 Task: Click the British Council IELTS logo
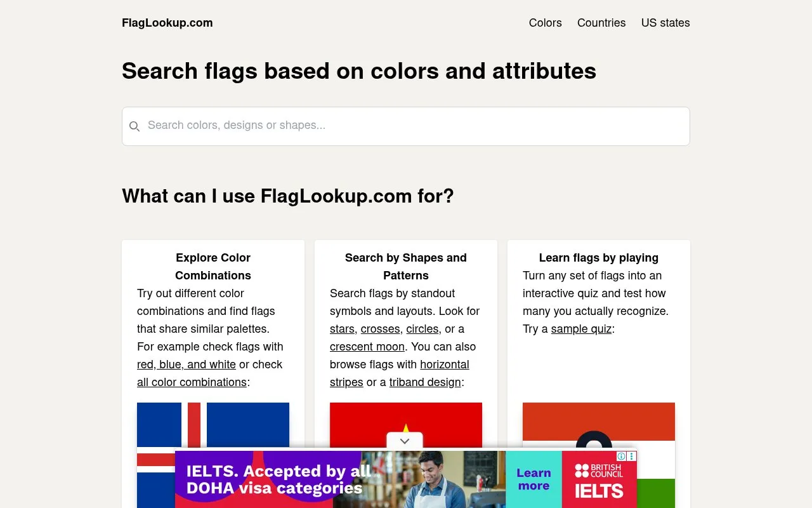click(x=599, y=479)
